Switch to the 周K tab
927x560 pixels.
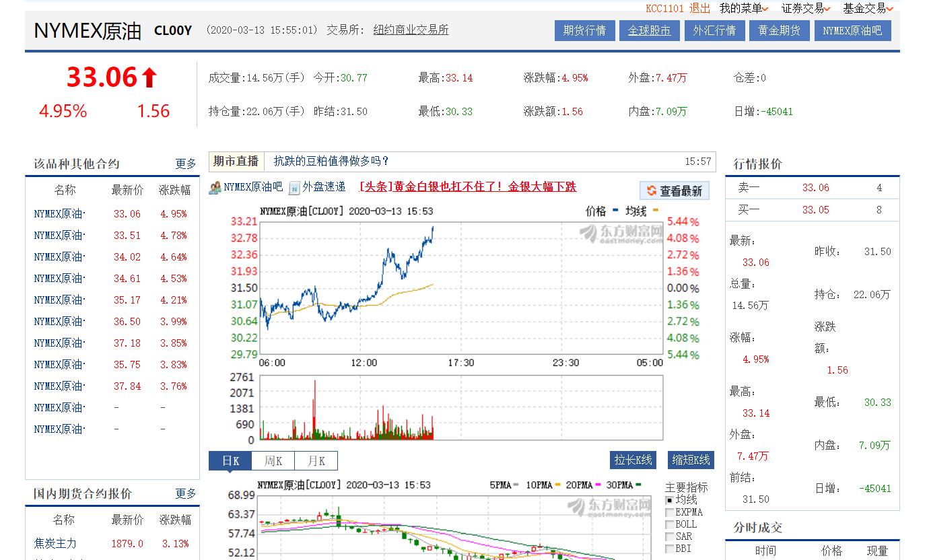coord(273,461)
